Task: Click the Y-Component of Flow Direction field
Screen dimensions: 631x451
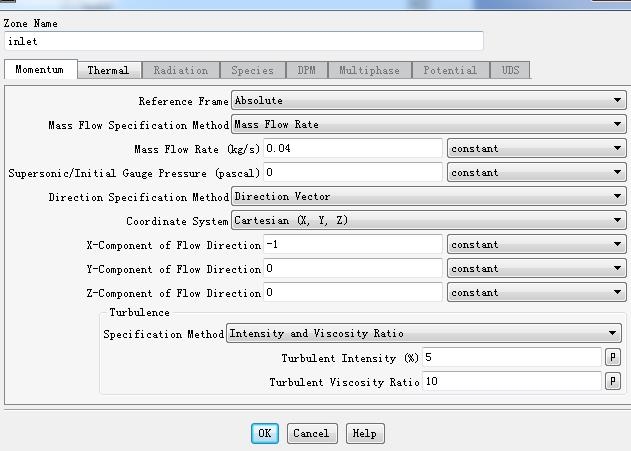Action: coord(352,269)
